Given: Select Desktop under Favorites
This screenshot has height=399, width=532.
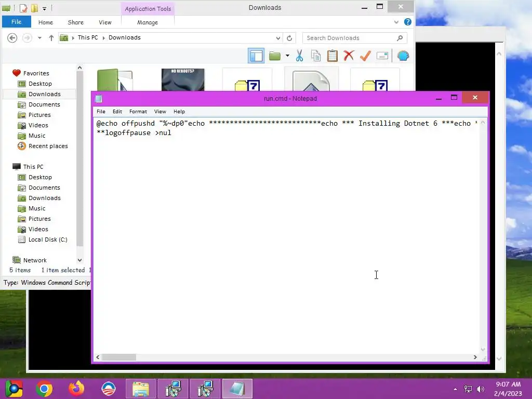Looking at the screenshot, I should tap(40, 84).
